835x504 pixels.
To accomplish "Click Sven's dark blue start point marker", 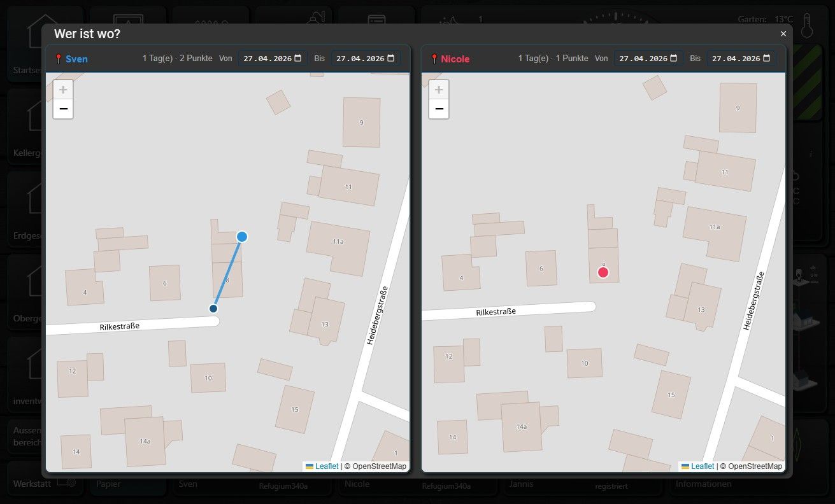I will (x=213, y=309).
